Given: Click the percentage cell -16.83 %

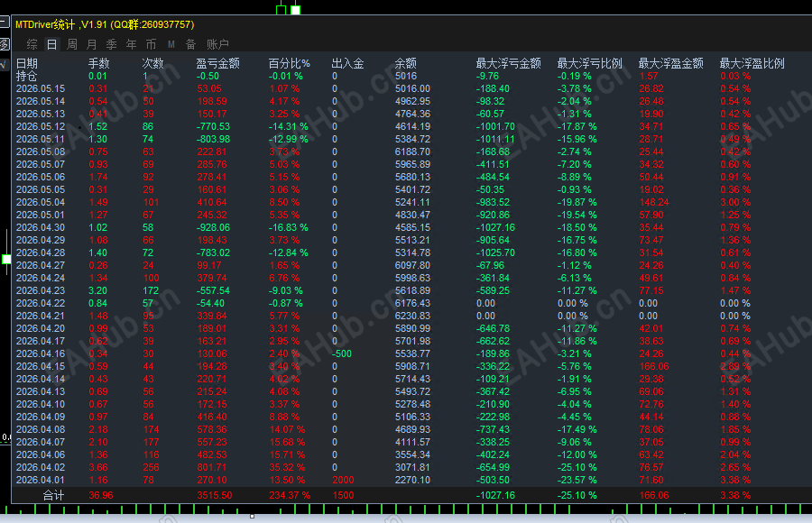Looking at the screenshot, I should click(x=289, y=227).
